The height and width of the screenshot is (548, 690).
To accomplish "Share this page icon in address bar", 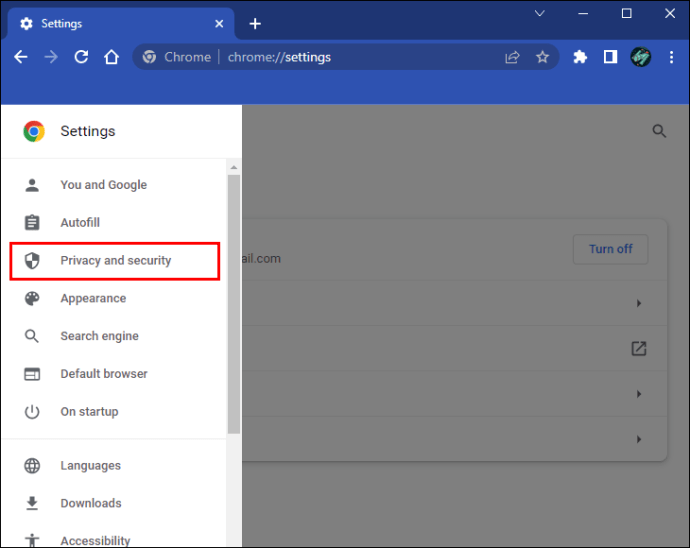I will (x=512, y=57).
